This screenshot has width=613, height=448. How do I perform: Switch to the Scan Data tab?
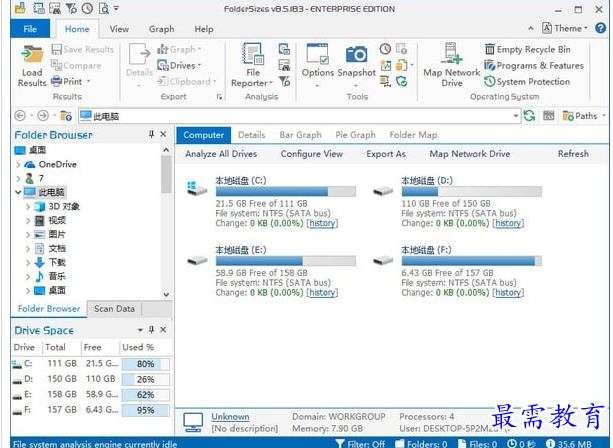(115, 309)
